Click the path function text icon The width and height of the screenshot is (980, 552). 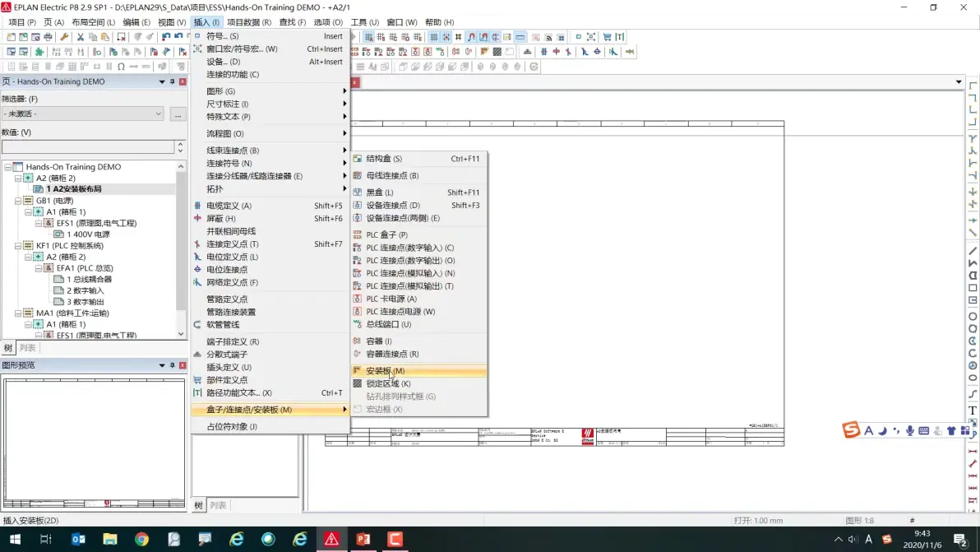coord(619,37)
